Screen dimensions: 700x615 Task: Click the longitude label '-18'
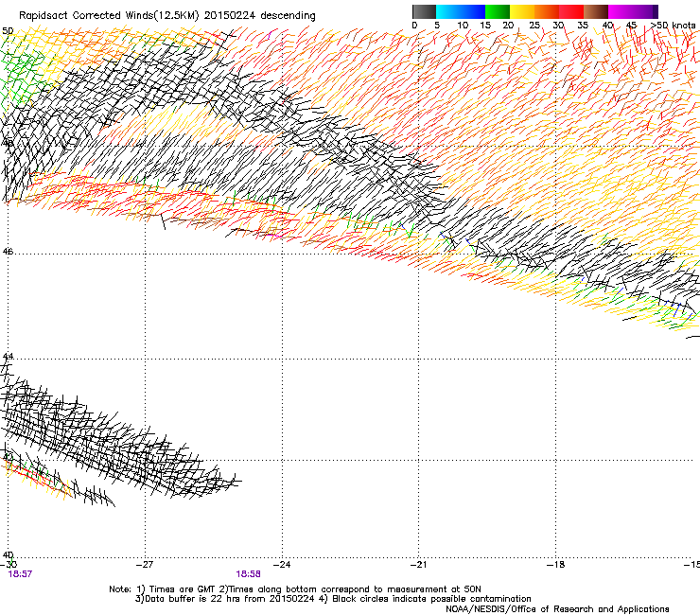[x=555, y=565]
